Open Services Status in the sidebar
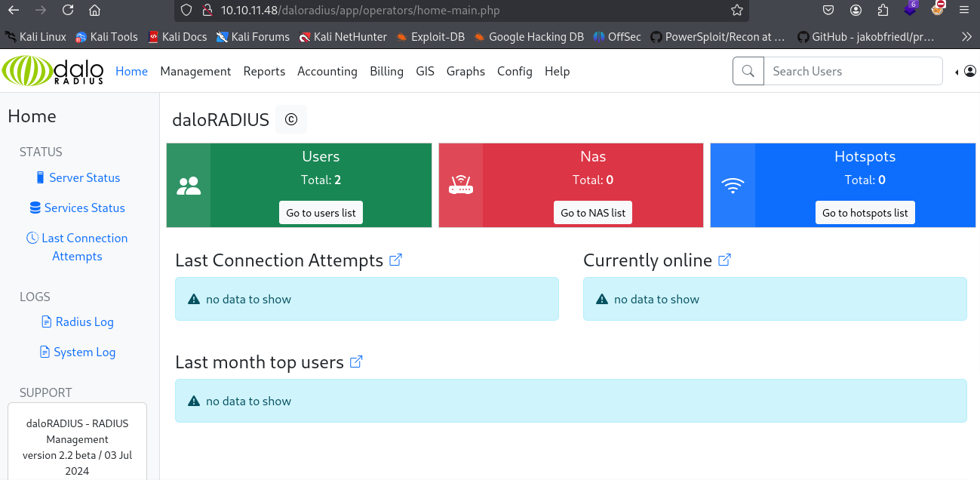 point(77,208)
